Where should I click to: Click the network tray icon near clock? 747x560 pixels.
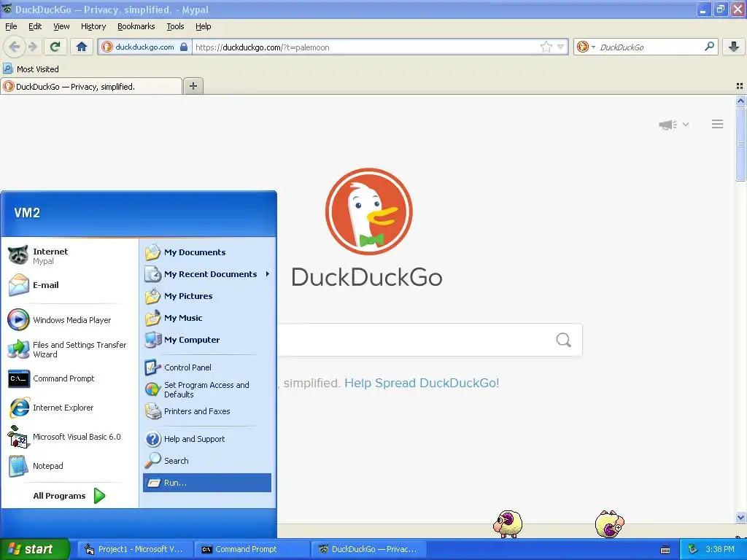[x=693, y=549]
